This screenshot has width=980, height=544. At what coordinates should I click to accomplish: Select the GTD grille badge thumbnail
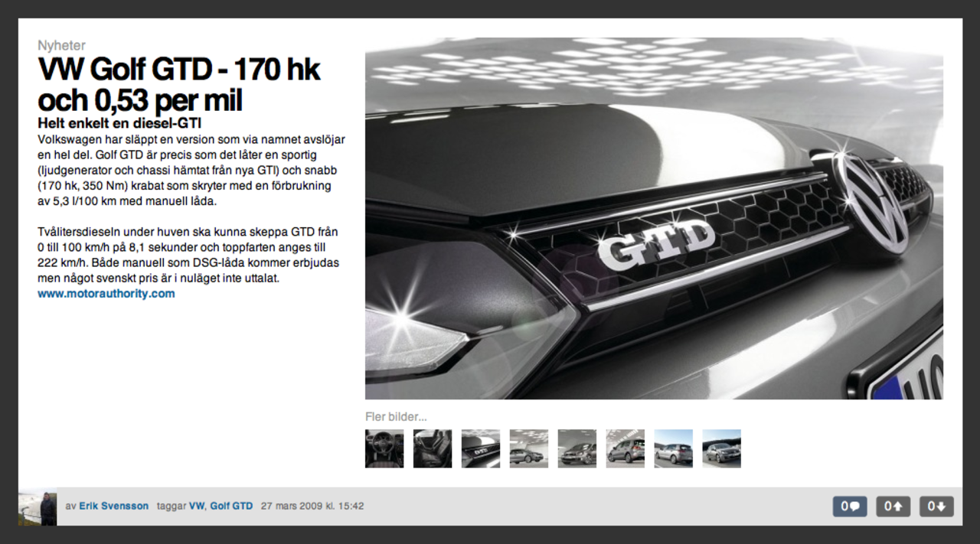481,448
